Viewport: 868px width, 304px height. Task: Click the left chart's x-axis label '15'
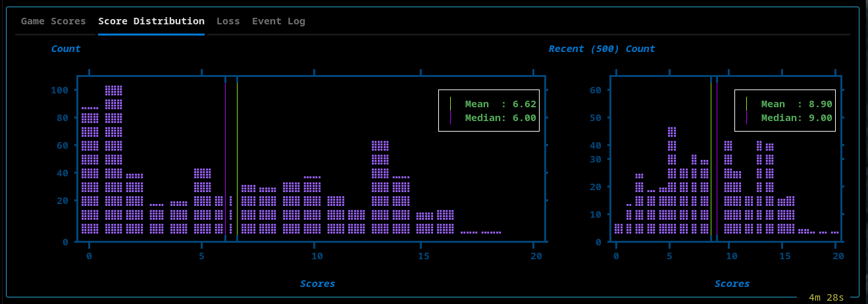(424, 255)
